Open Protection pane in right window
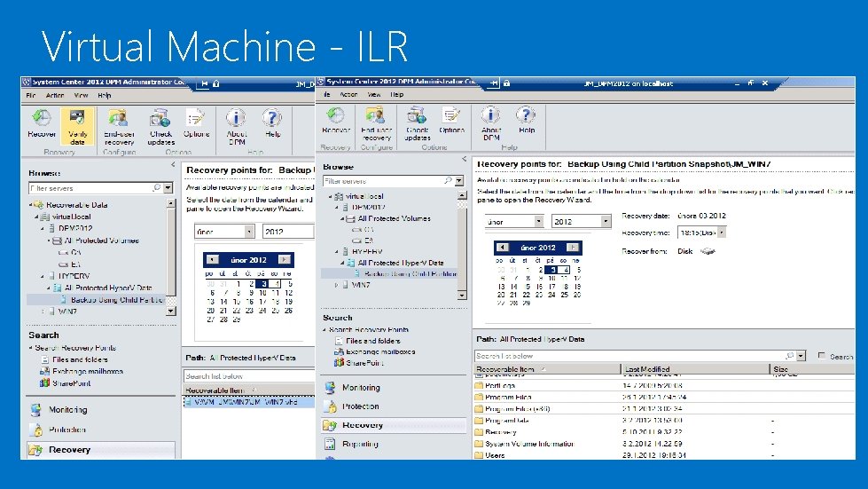The height and width of the screenshot is (489, 868). point(395,406)
